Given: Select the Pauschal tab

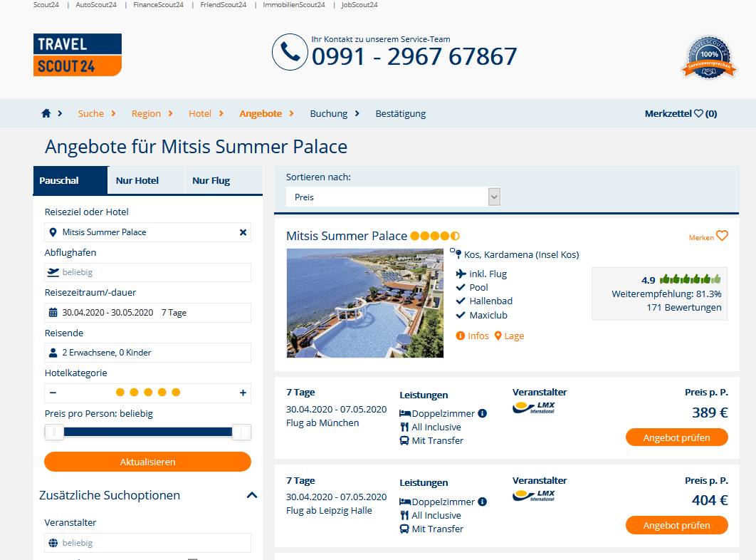Looking at the screenshot, I should (x=70, y=180).
